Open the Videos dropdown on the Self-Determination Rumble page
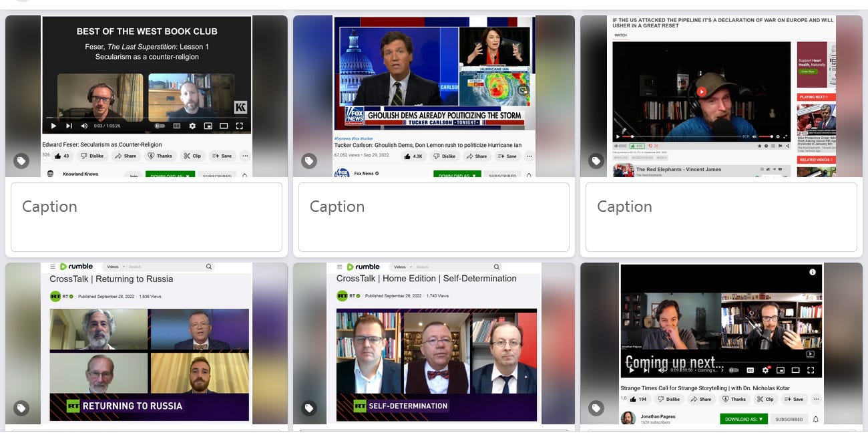The image size is (868, 439). pos(401,267)
